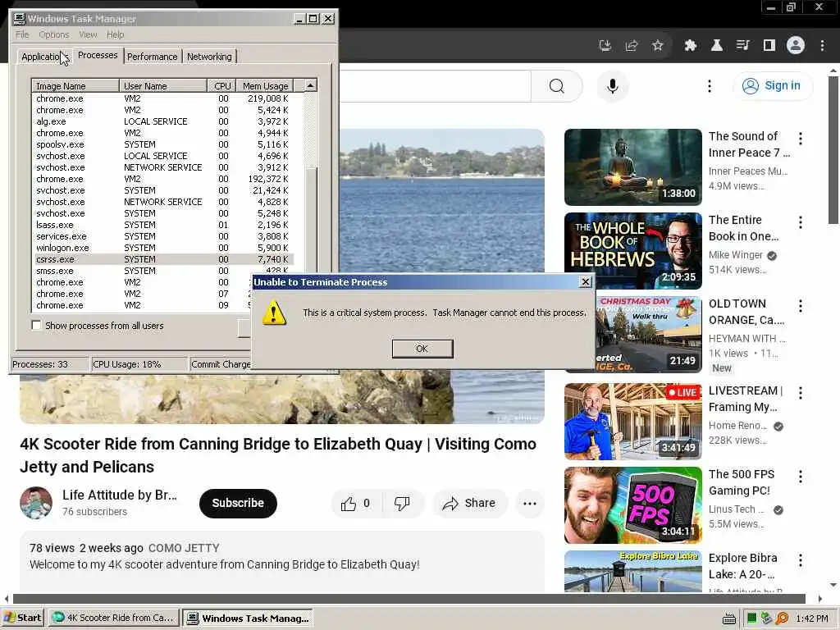Click the Chrome install app icon

coord(605,46)
